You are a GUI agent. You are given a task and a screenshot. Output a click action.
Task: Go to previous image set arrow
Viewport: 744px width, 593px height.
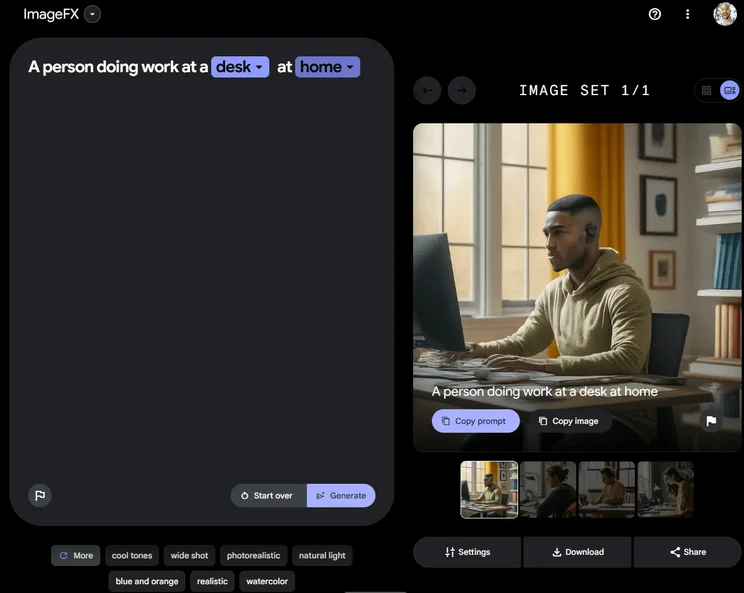[427, 90]
